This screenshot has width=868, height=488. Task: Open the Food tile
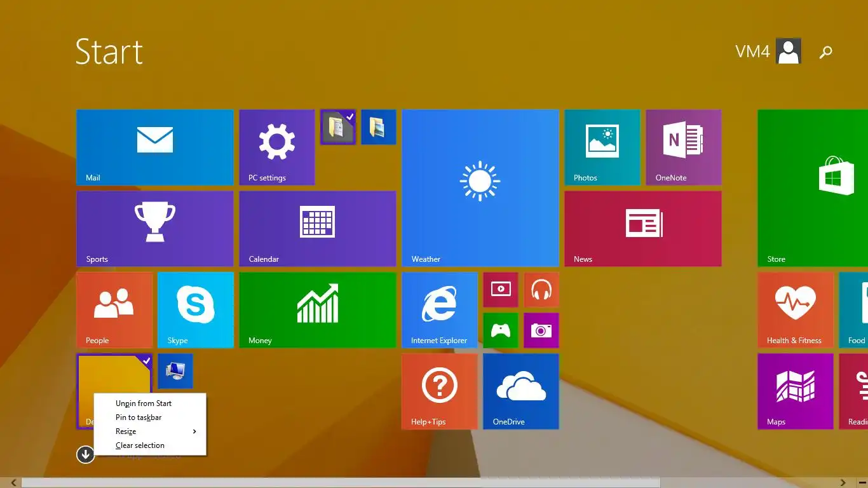coord(854,310)
